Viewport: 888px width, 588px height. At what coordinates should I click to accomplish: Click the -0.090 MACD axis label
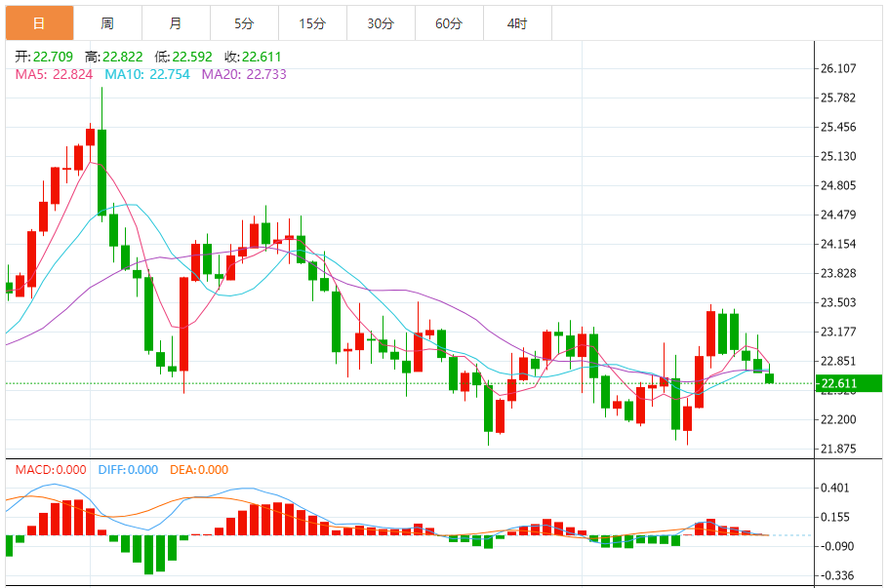click(836, 546)
